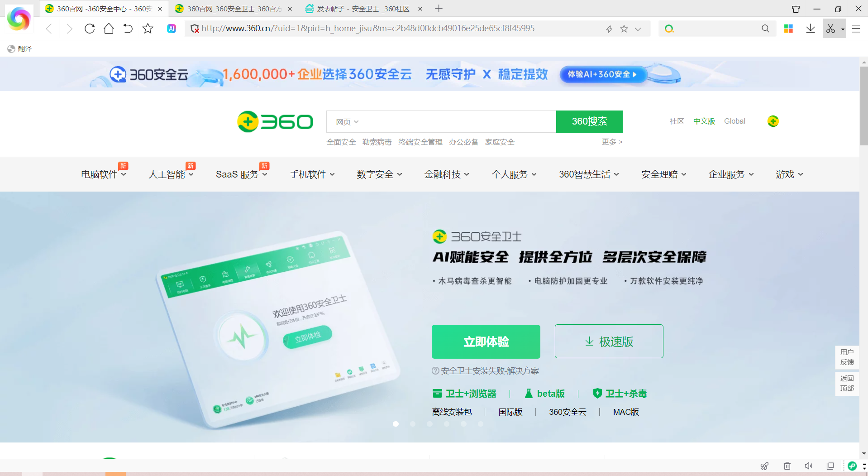Reload the page with the refresh icon
The width and height of the screenshot is (868, 476).
tap(90, 29)
